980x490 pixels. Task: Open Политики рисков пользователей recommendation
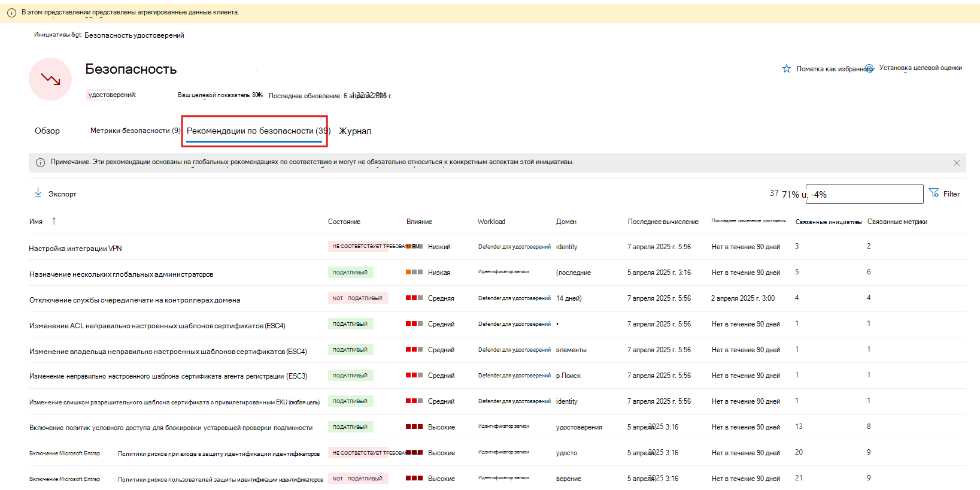click(220, 479)
